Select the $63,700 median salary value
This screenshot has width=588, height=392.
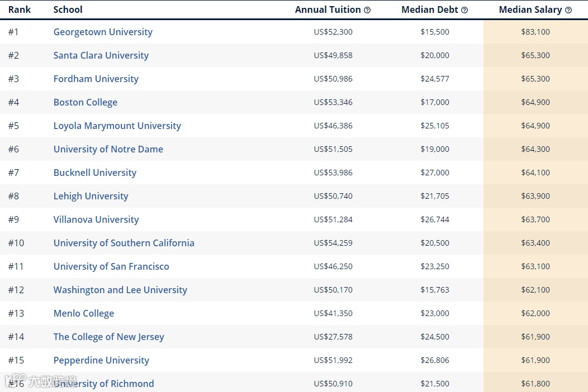click(535, 219)
